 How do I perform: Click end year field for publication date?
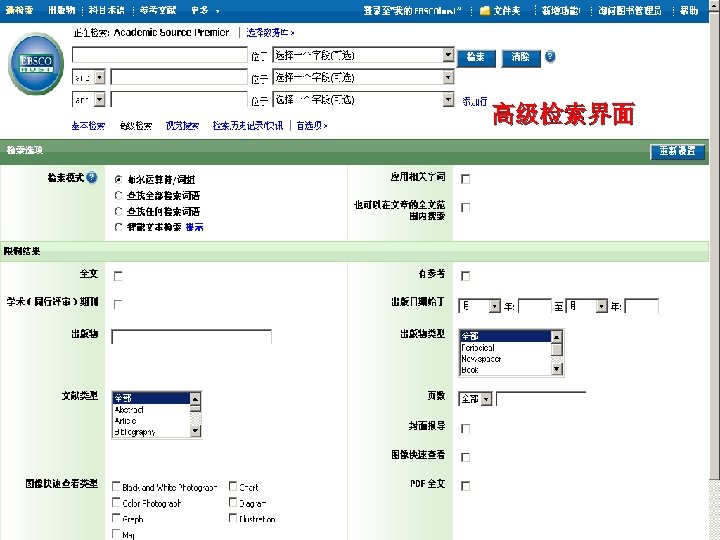[x=641, y=306]
